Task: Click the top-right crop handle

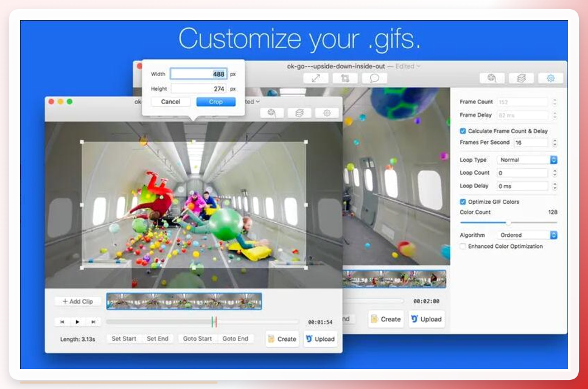Action: (306, 142)
